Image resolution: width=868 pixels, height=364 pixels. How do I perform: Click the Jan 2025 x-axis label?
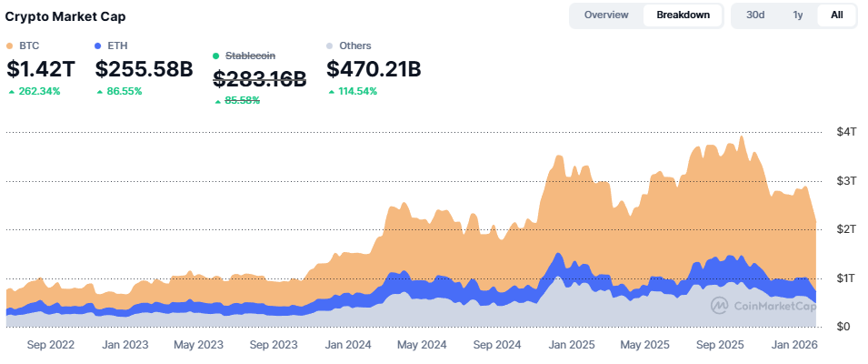571,346
